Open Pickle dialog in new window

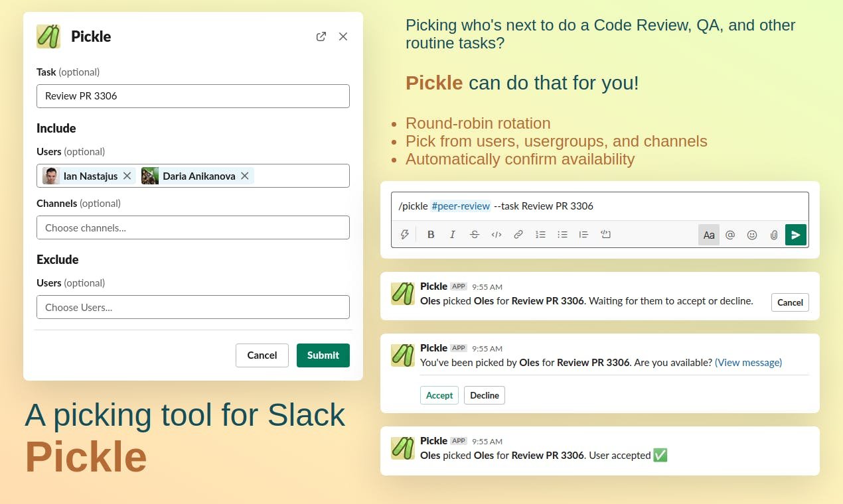click(321, 36)
